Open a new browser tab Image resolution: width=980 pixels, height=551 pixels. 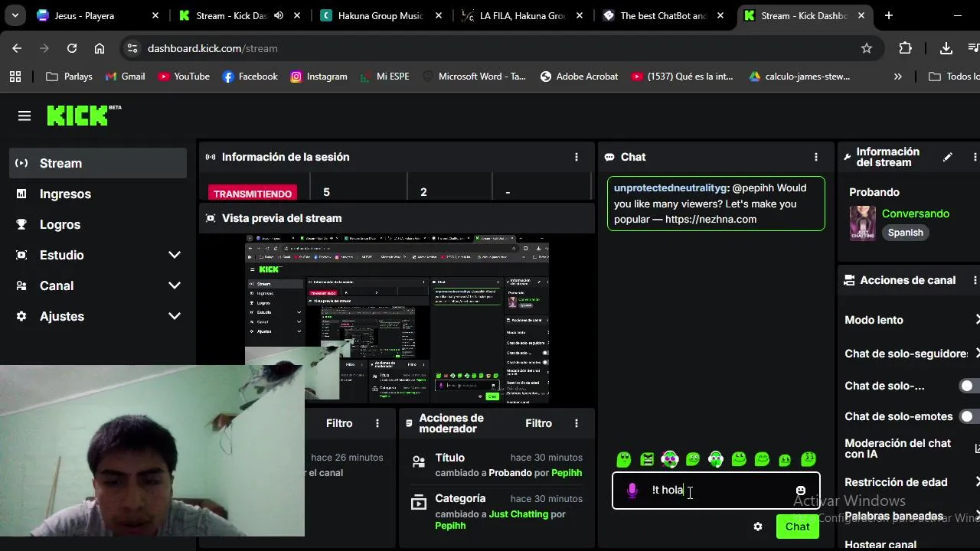pyautogui.click(x=889, y=15)
